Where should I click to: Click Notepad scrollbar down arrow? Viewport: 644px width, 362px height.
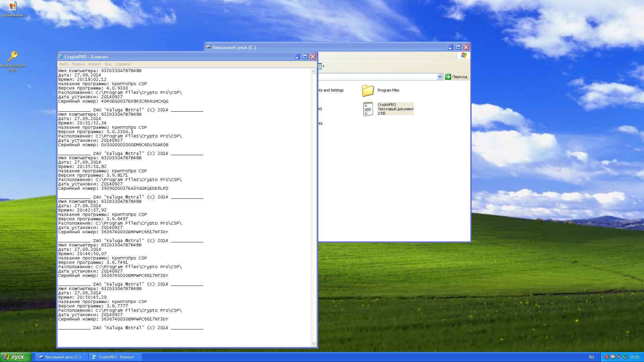314,344
